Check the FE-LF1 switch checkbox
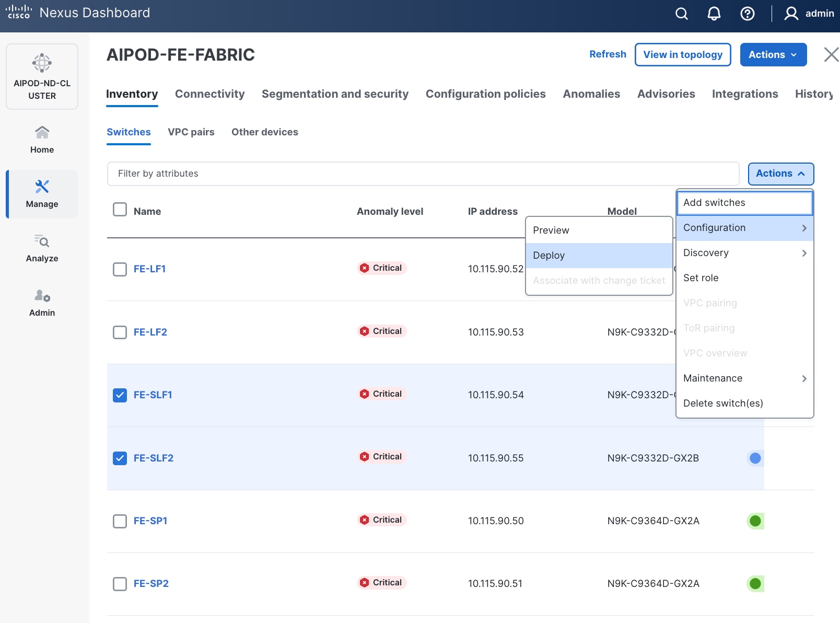 coord(120,269)
